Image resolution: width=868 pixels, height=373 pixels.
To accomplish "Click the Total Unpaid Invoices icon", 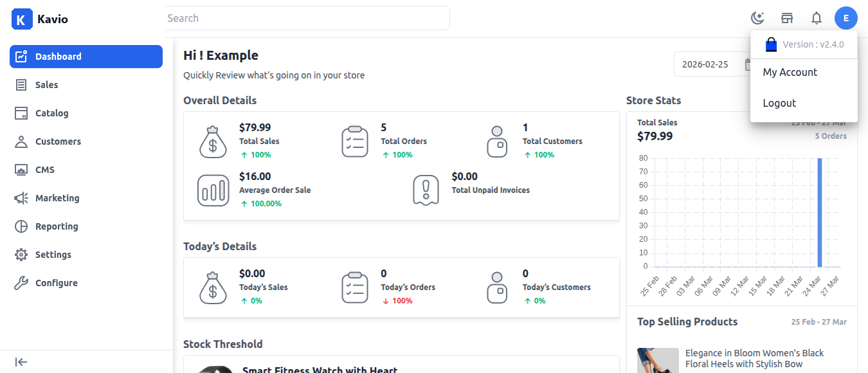I will tap(426, 190).
